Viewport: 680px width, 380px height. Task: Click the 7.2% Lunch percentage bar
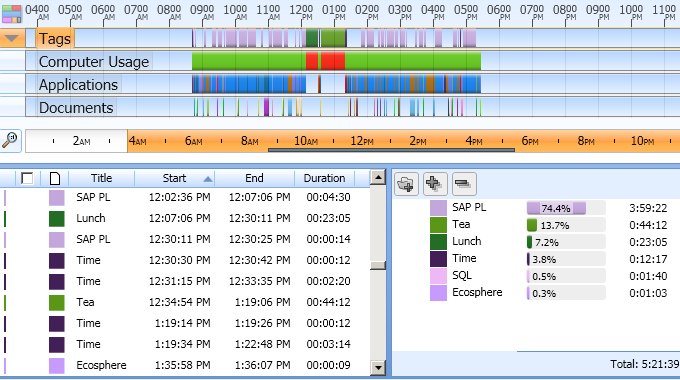tap(566, 242)
